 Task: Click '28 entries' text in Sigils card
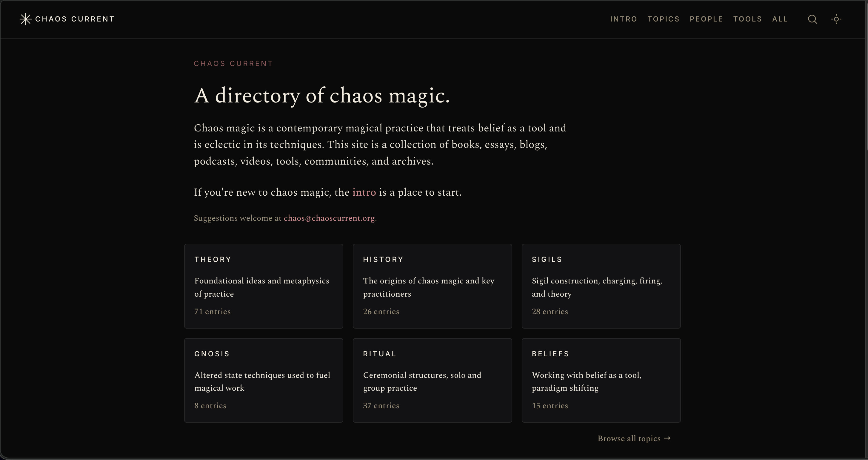(550, 312)
